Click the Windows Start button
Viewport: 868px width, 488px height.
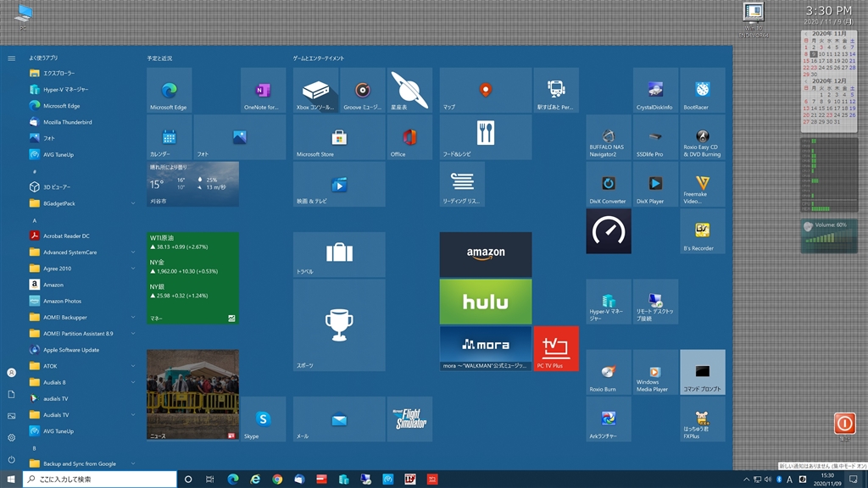pyautogui.click(x=11, y=480)
